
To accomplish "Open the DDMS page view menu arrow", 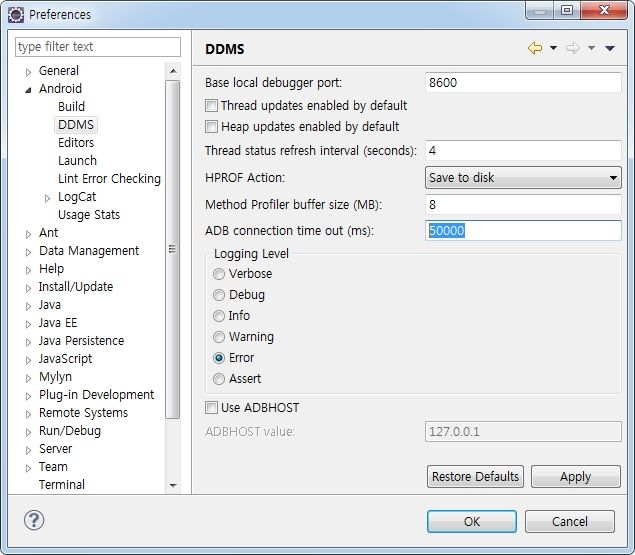I will pyautogui.click(x=610, y=48).
